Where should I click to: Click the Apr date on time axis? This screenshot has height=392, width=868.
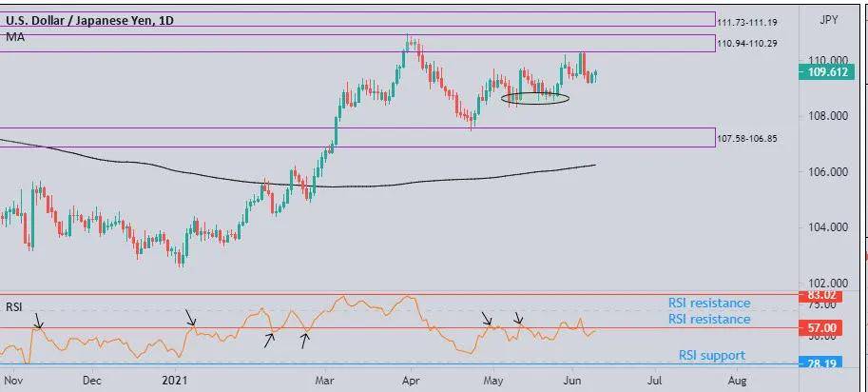tap(410, 381)
